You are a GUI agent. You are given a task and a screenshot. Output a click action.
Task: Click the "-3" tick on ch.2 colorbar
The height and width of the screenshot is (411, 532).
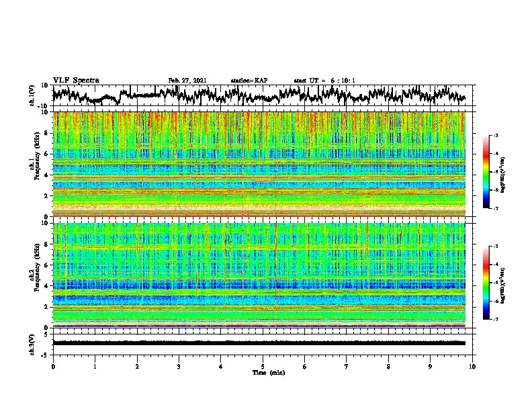point(496,246)
